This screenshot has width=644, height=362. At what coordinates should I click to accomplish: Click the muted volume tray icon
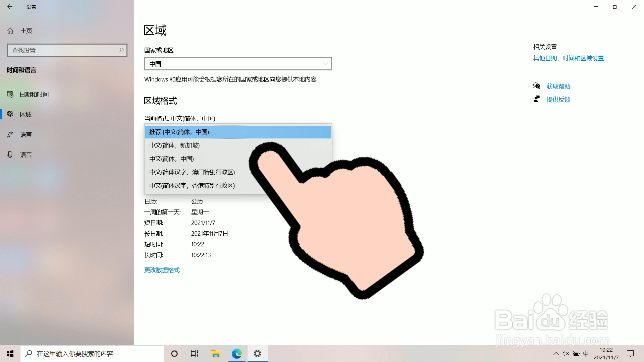coord(566,354)
